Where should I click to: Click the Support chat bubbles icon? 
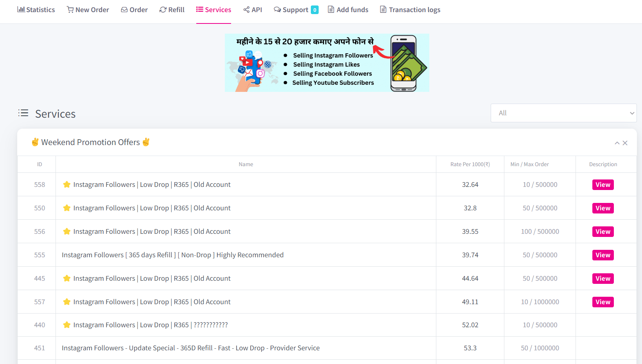(277, 9)
